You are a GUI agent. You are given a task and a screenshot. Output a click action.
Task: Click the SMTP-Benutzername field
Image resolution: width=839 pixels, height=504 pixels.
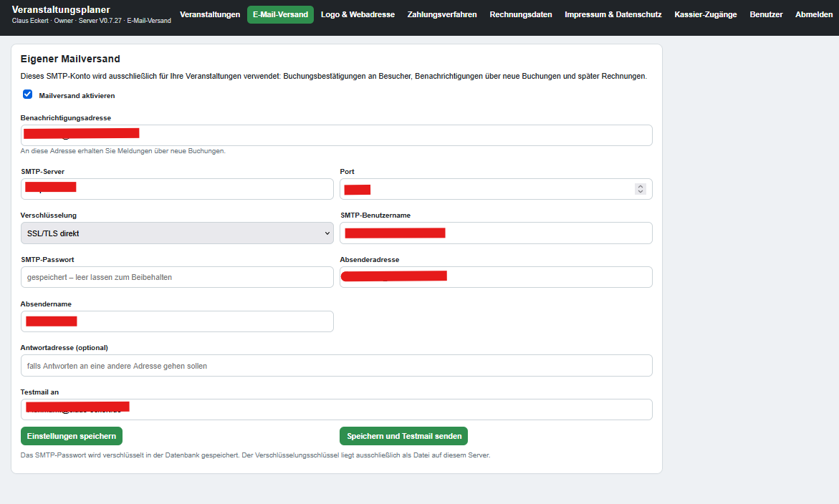click(x=496, y=233)
